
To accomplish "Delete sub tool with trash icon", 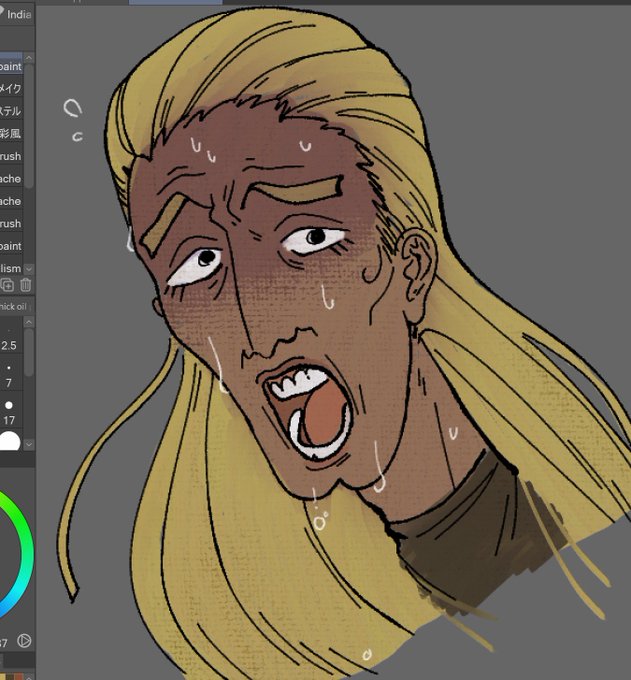I will coord(26,285).
